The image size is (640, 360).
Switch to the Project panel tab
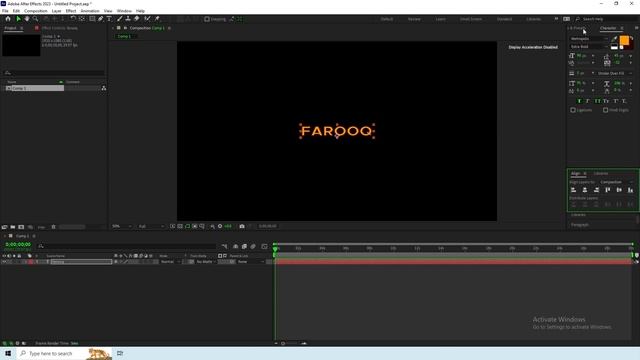[x=10, y=28]
